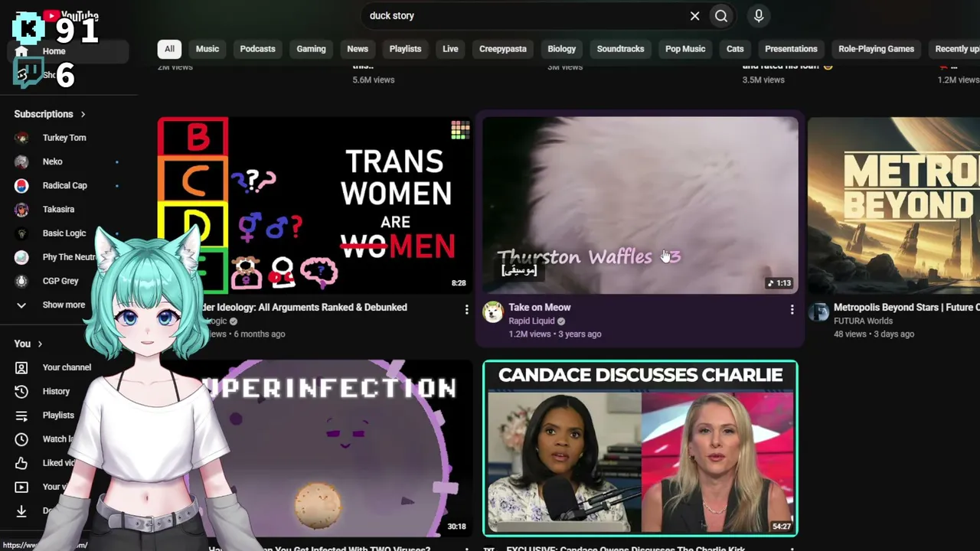Image resolution: width=980 pixels, height=551 pixels.
Task: Open the Metropolis Beyond Stars thumbnail
Action: [894, 205]
